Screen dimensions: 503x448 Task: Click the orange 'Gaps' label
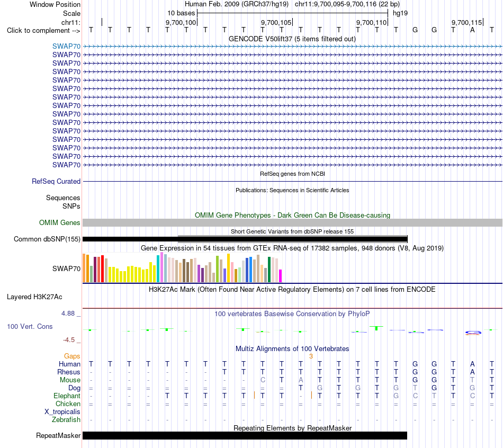72,356
